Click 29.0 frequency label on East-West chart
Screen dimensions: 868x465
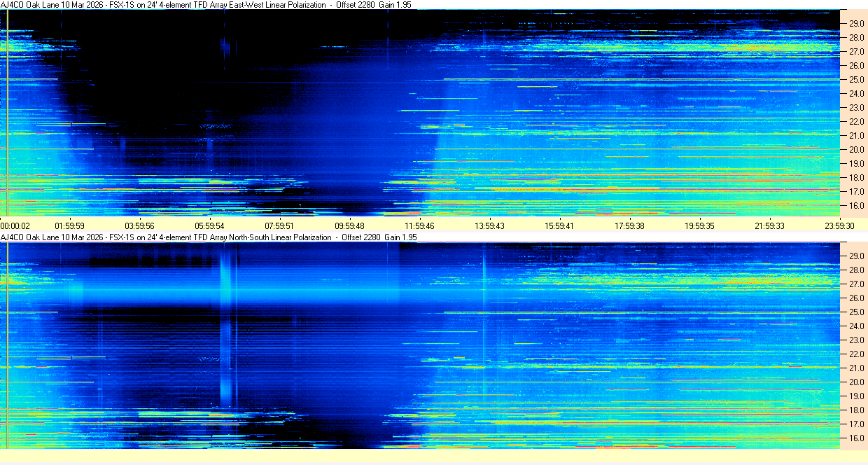point(857,24)
